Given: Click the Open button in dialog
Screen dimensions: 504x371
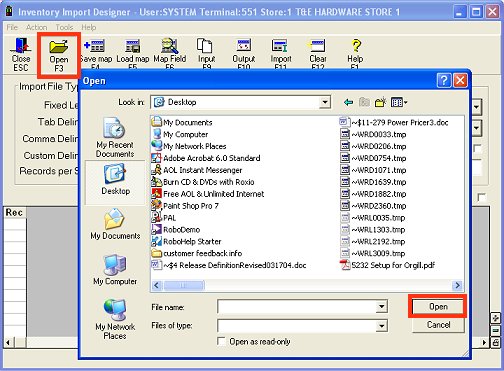Looking at the screenshot, I should click(438, 306).
